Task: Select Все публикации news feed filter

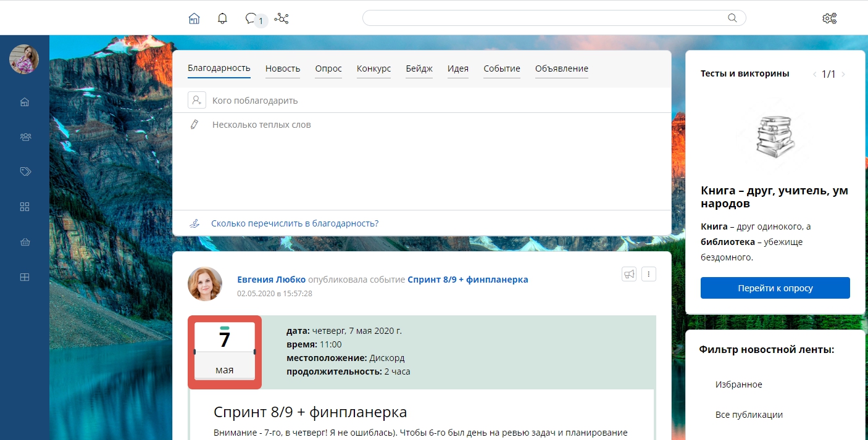Action: tap(749, 415)
